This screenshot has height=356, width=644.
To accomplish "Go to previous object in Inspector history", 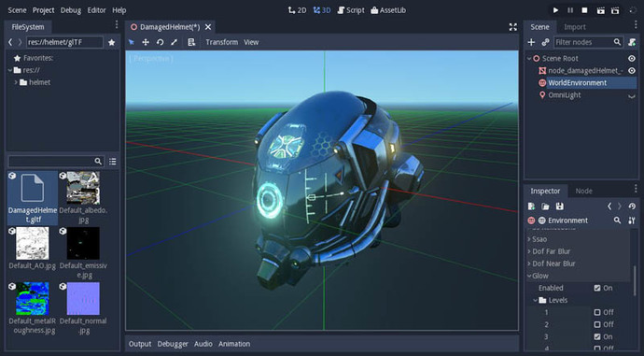I will click(x=609, y=206).
